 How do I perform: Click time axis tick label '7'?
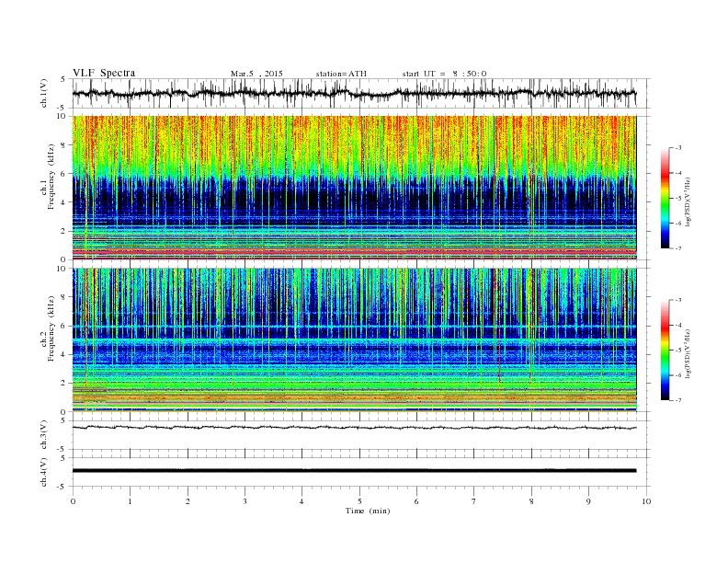[x=474, y=501]
